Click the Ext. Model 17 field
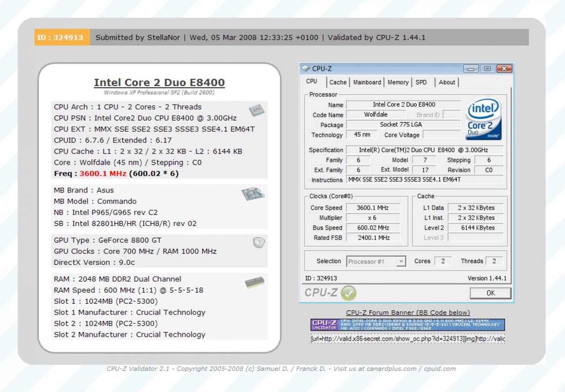The height and width of the screenshot is (392, 565). click(x=425, y=170)
